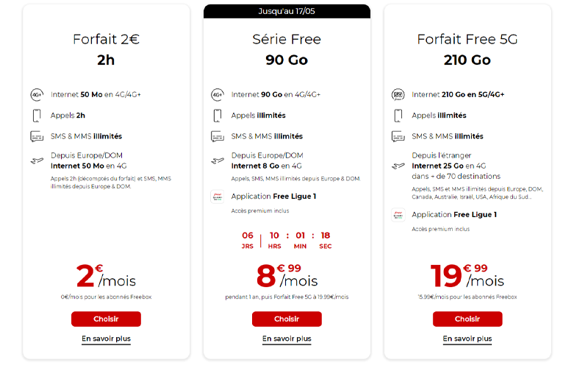Image resolution: width=588 pixels, height=368 pixels.
Task: Open En savoir plus for Forfait Free 5G
Action: [x=467, y=339]
